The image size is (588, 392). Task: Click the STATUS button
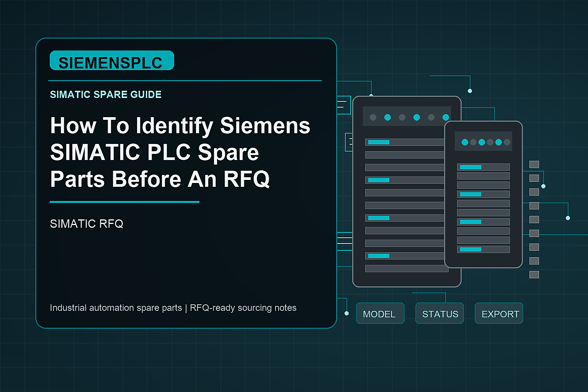(439, 313)
